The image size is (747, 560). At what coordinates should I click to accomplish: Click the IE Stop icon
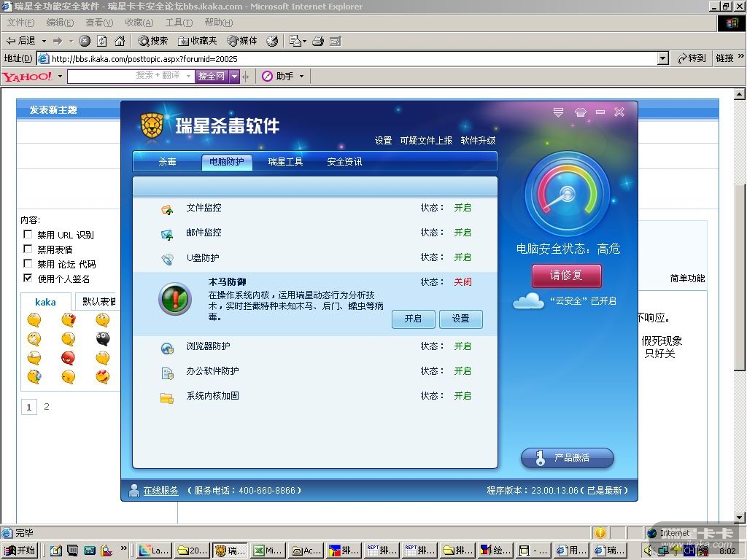click(85, 41)
